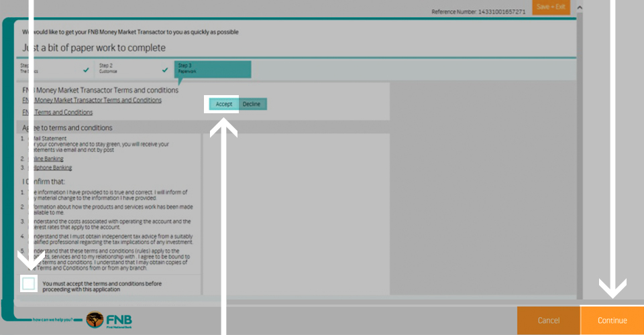Click the Step 2 Customise checkmark
644x335 pixels.
pos(165,69)
